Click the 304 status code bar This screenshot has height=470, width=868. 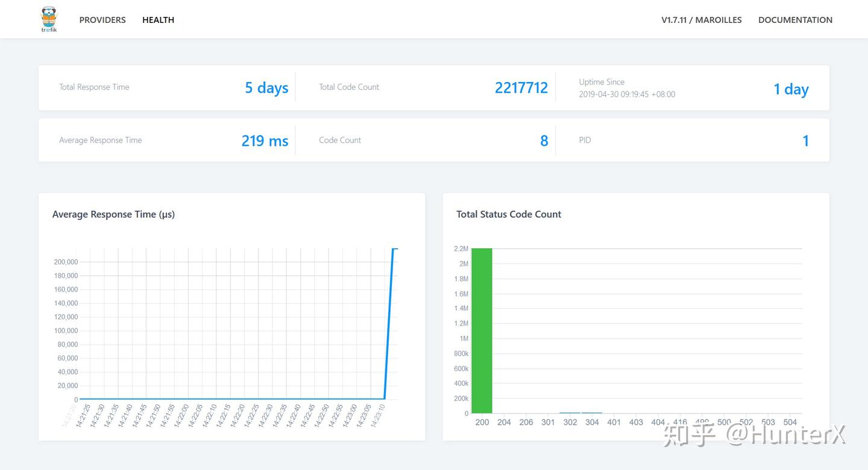pos(592,413)
